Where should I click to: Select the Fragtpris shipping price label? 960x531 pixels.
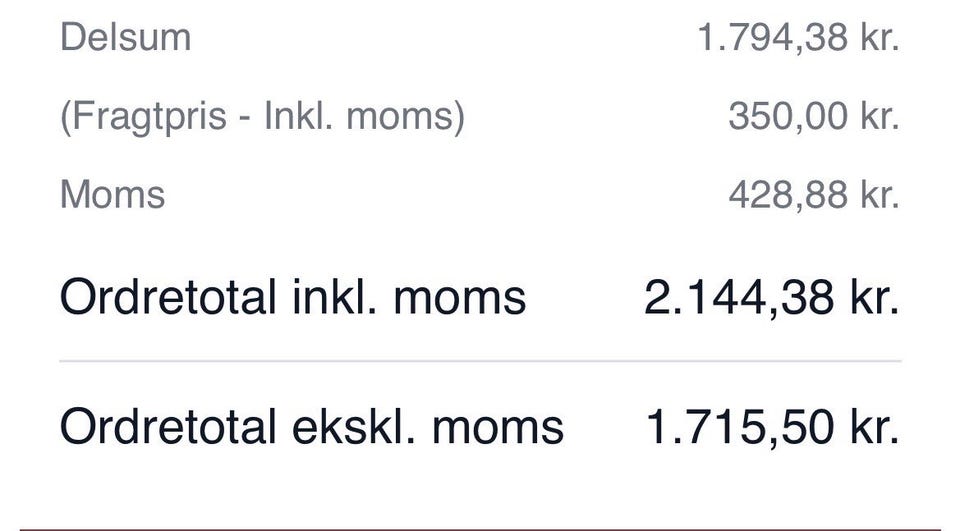pyautogui.click(x=262, y=116)
